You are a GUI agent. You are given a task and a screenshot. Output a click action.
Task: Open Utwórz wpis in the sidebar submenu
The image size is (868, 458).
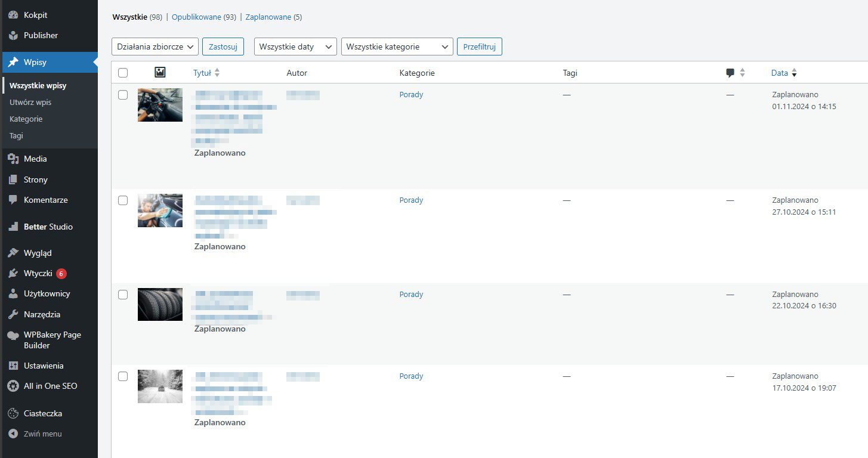point(30,102)
